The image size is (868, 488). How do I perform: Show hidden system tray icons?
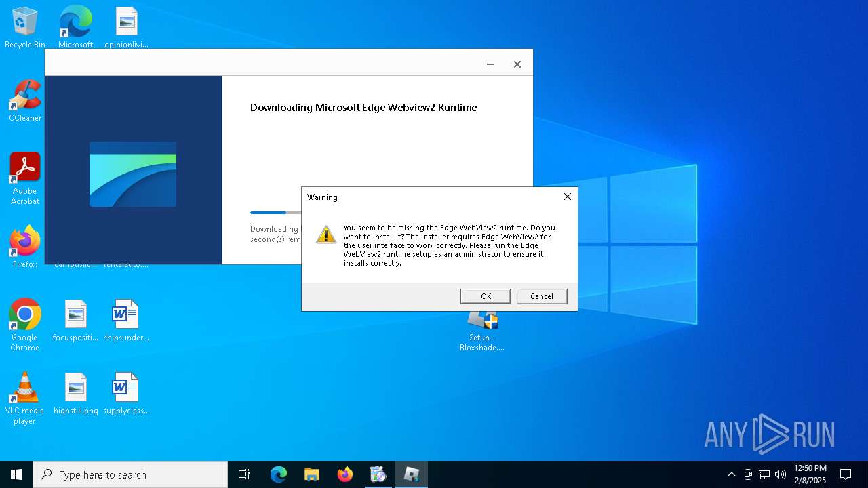pos(731,474)
